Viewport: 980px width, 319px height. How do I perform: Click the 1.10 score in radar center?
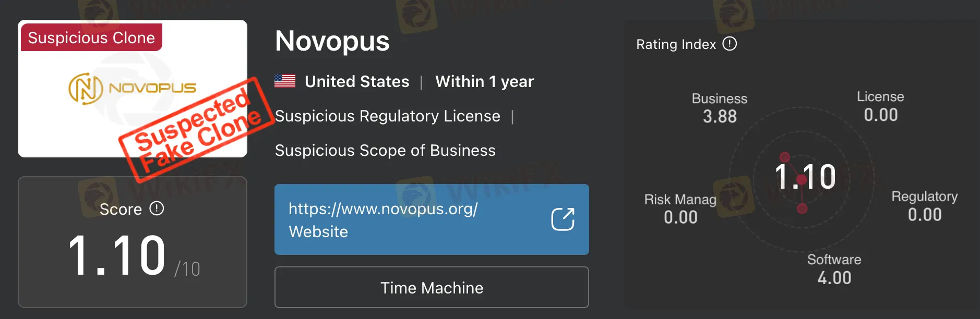click(805, 176)
